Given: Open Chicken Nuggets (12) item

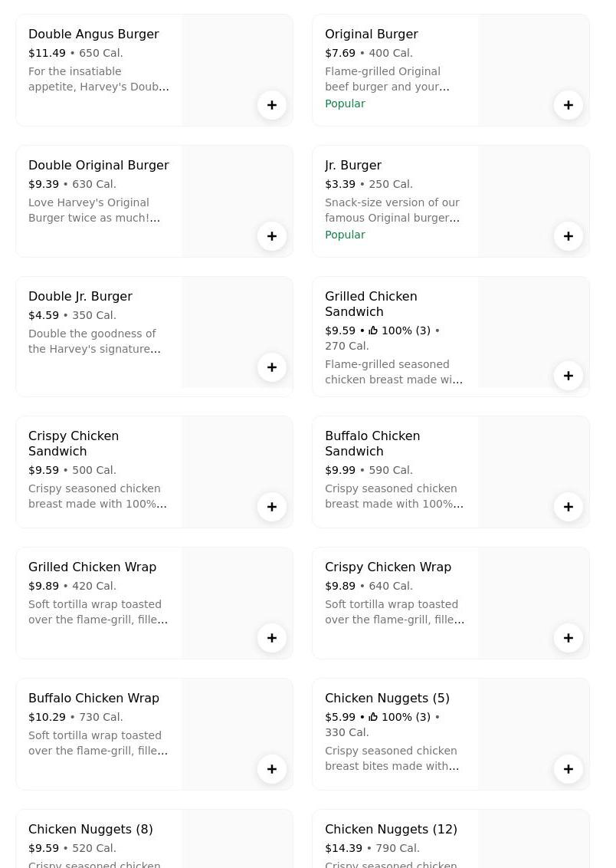Looking at the screenshot, I should coord(391,830).
